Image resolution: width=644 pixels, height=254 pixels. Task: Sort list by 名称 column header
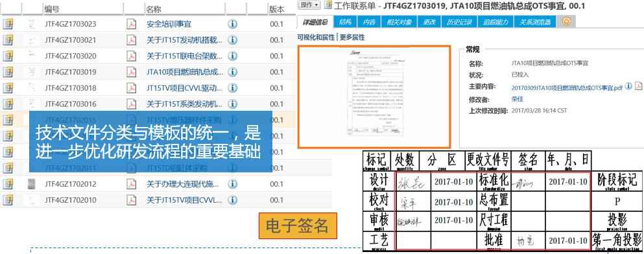tap(154, 9)
